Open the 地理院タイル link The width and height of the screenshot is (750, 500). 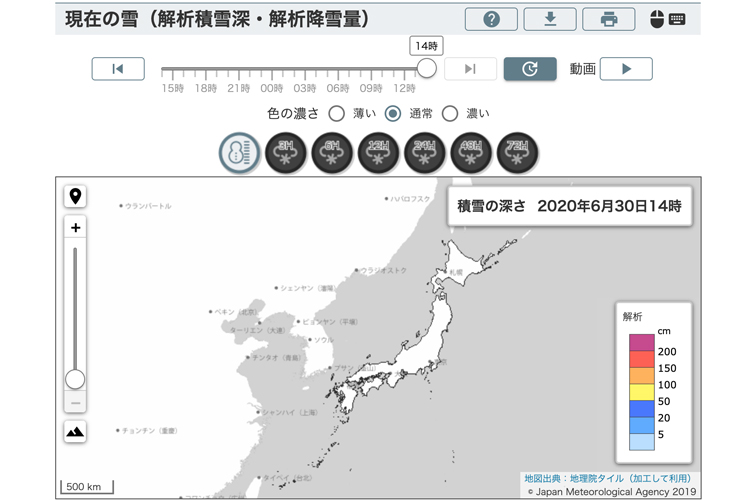(x=607, y=478)
